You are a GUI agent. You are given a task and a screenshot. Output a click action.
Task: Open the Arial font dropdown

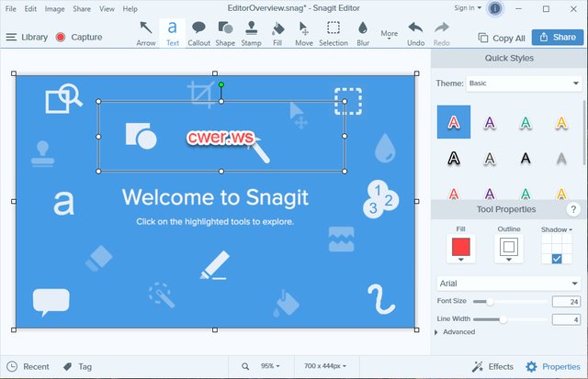click(508, 284)
